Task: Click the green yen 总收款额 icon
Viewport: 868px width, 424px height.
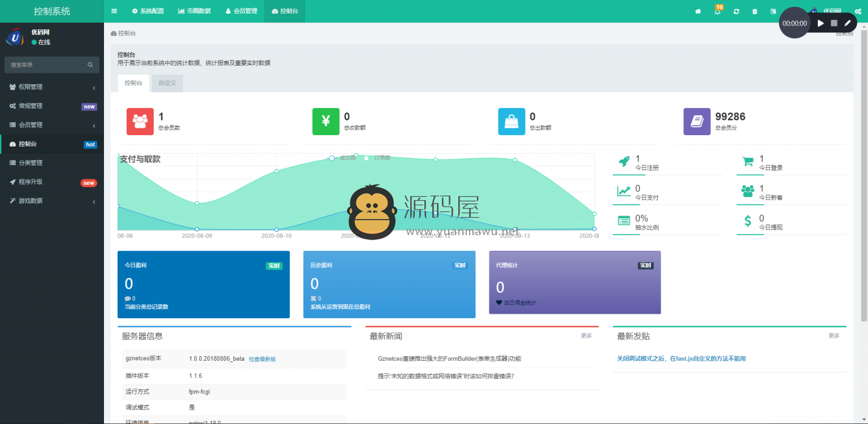Action: tap(326, 122)
